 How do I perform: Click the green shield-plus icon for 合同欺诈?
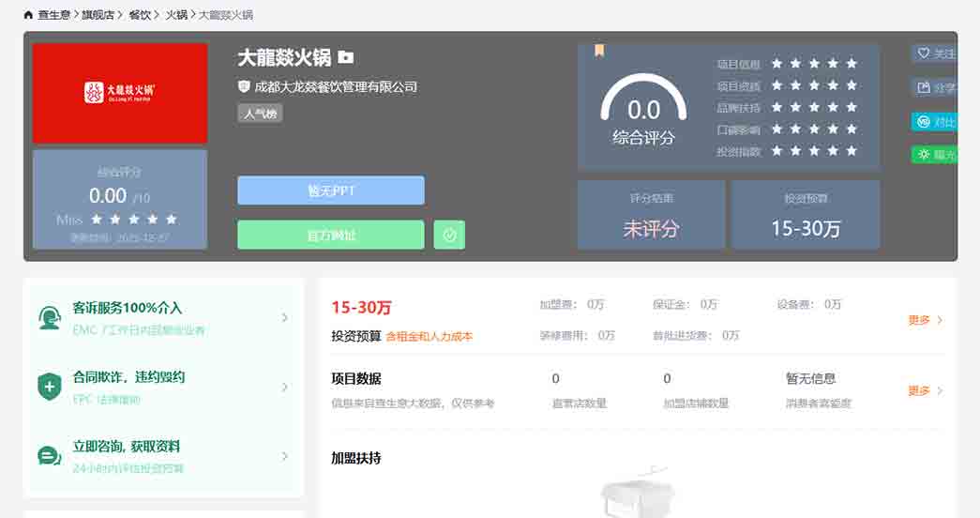(50, 387)
